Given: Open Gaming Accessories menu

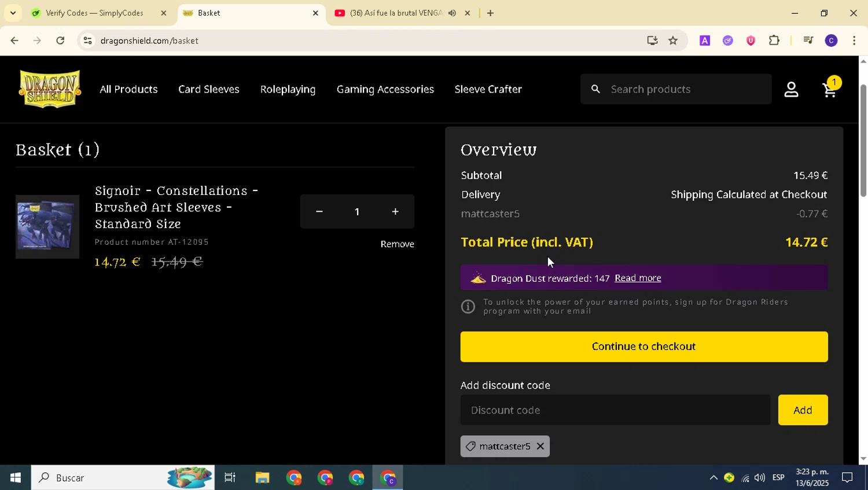Looking at the screenshot, I should [385, 89].
